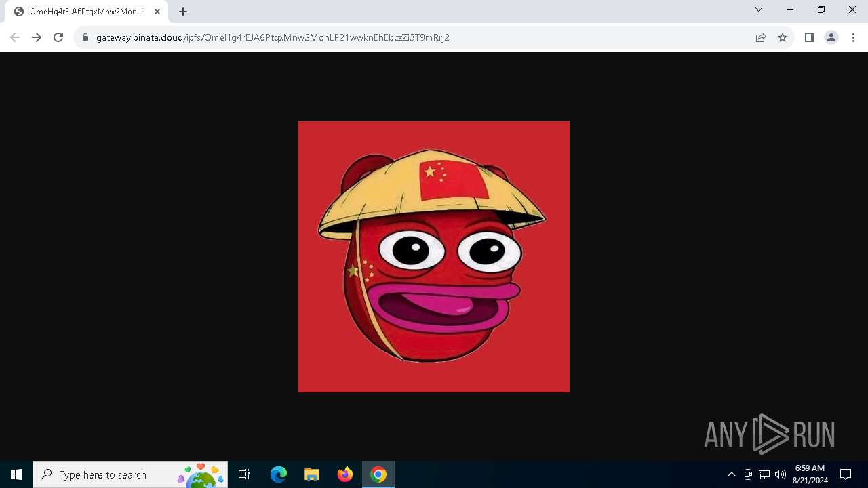This screenshot has height=488, width=868.
Task: Minimize the Chrome window
Action: click(x=790, y=9)
